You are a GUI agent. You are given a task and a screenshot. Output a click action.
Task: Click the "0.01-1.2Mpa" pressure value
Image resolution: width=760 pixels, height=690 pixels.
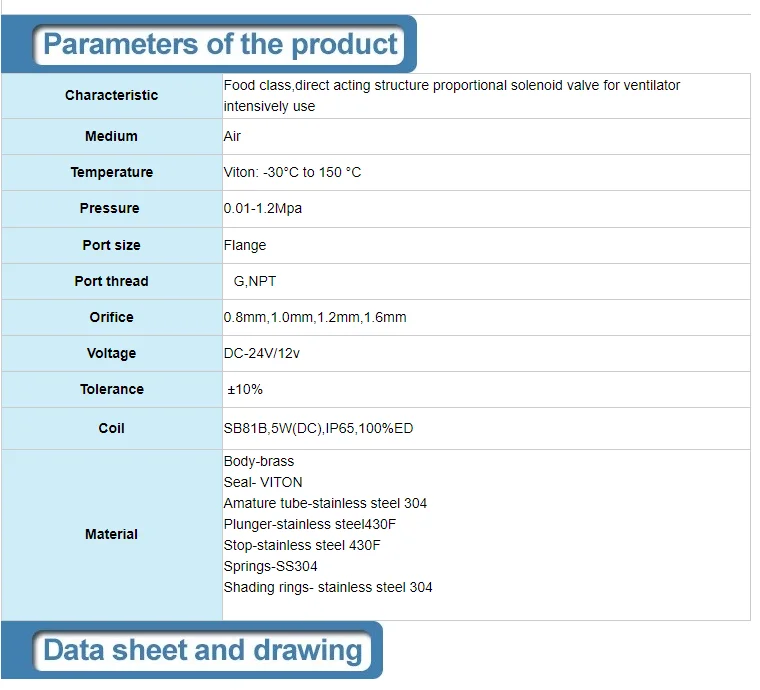tap(262, 208)
